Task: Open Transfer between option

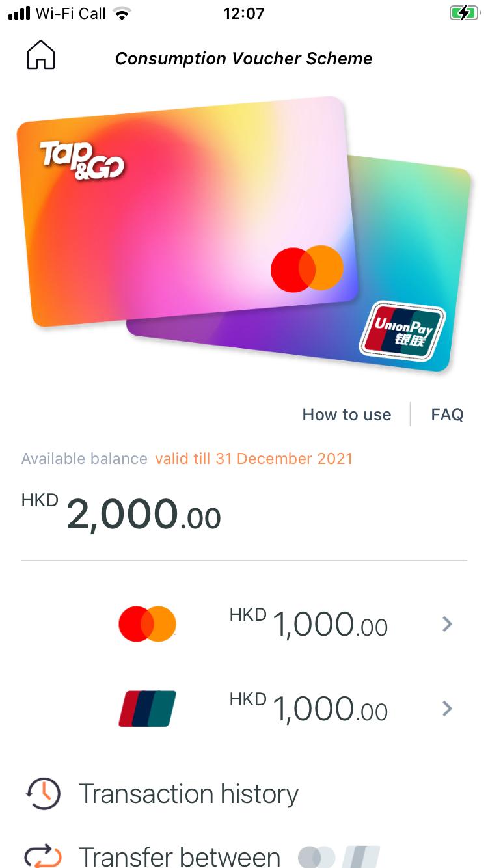Action: pos(180,856)
